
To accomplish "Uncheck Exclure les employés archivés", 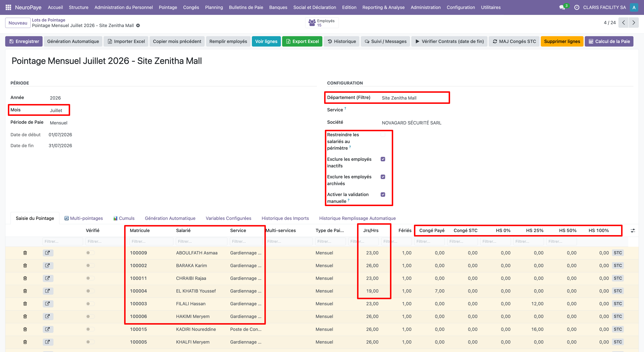I will (x=383, y=177).
